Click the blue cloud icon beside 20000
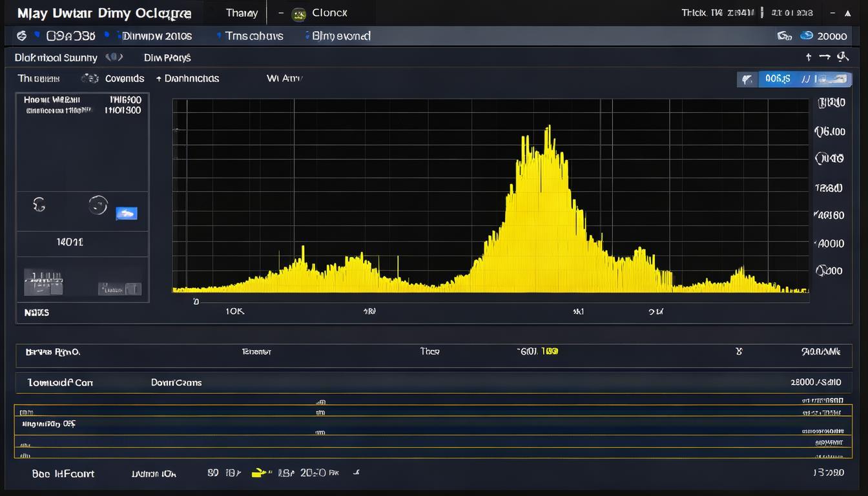868x496 pixels. tap(806, 36)
